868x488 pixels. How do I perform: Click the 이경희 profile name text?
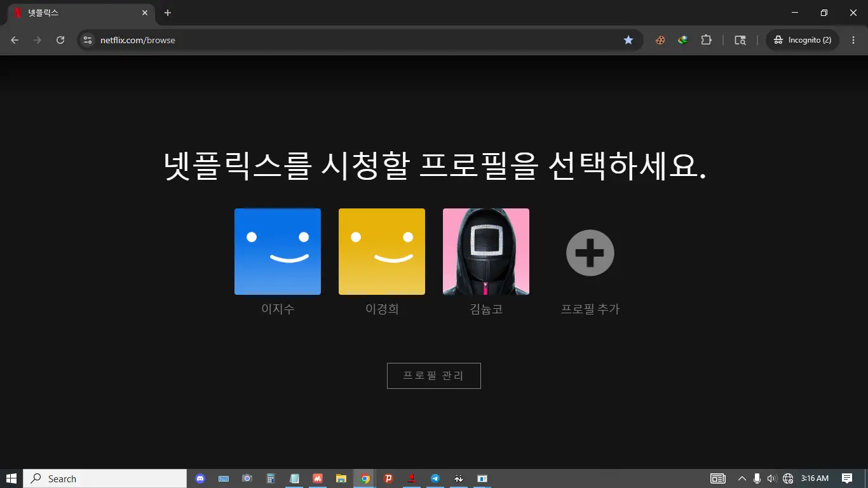tap(382, 309)
